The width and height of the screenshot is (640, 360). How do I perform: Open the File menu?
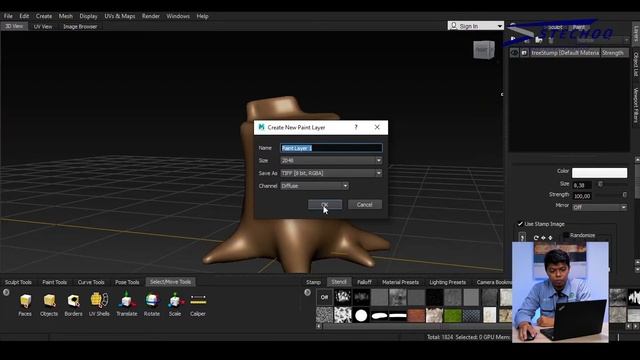[8, 16]
